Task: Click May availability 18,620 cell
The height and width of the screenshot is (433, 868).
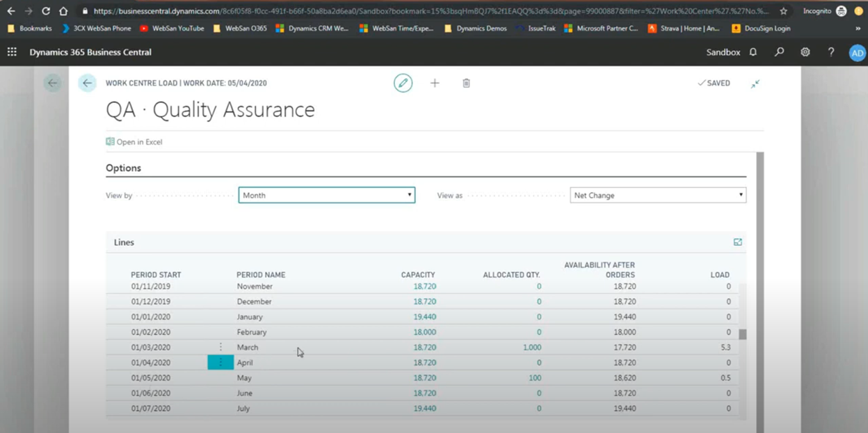Action: (x=624, y=378)
